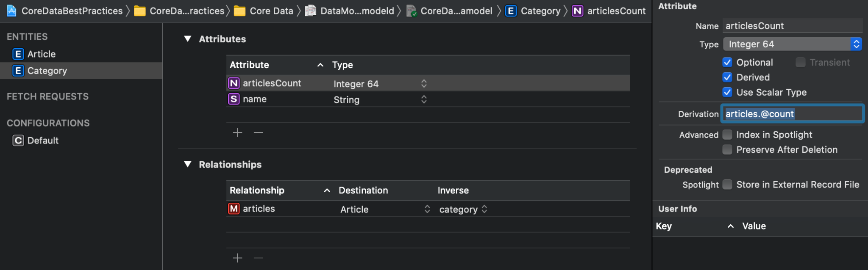Add a new relationship with plus button
Screen dimensions: 868x270
tap(237, 258)
